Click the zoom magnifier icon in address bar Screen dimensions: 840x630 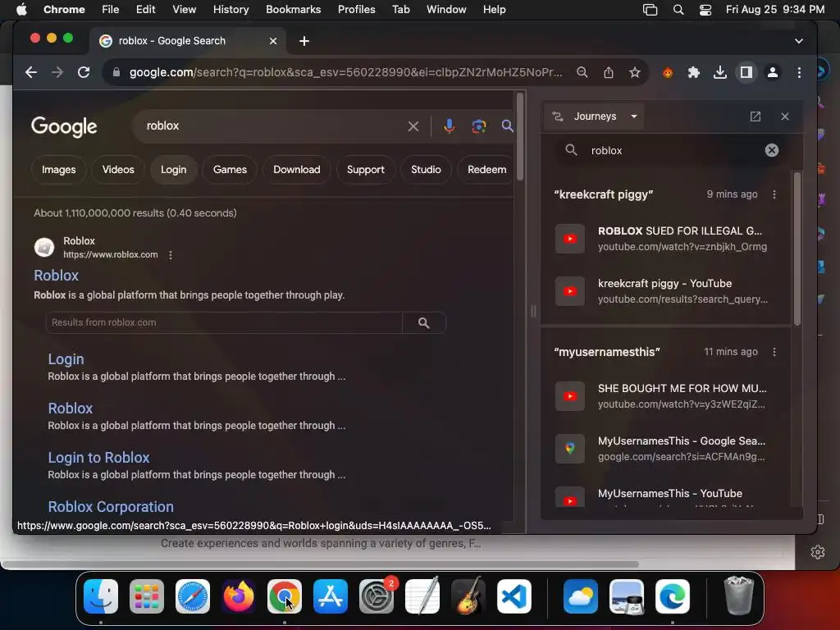pyautogui.click(x=582, y=72)
